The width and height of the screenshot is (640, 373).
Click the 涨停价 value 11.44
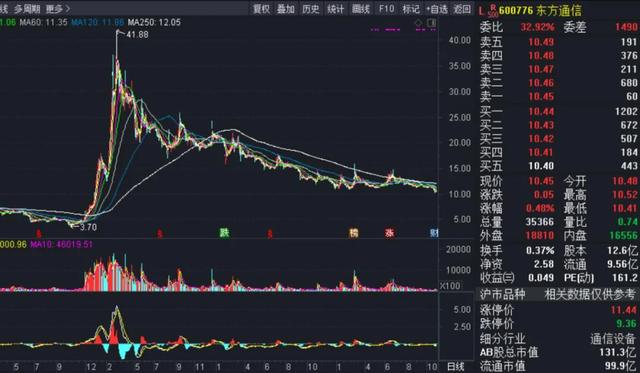pyautogui.click(x=624, y=310)
